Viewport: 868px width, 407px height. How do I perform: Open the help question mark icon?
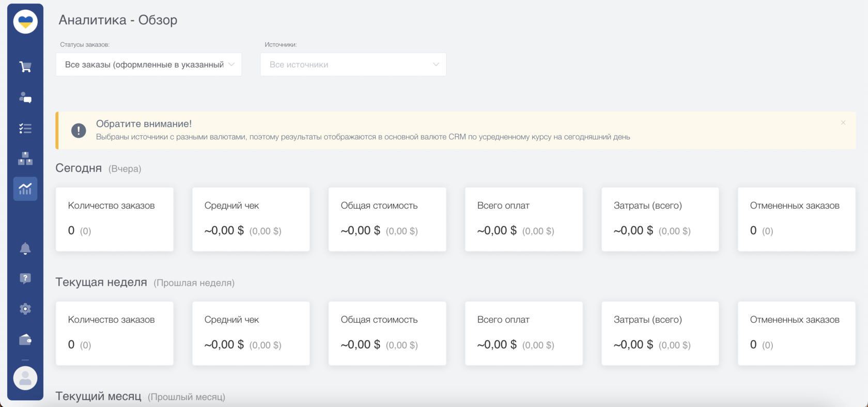(x=25, y=278)
